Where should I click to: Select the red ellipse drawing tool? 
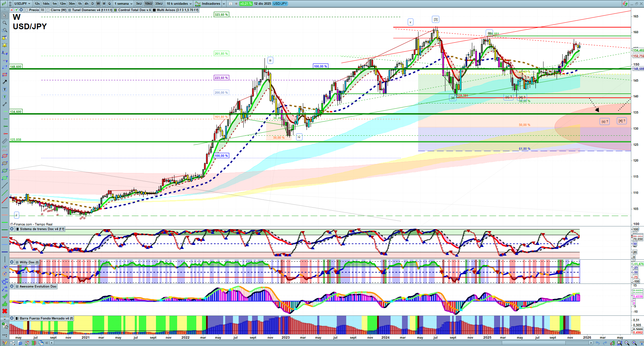(x=5, y=156)
